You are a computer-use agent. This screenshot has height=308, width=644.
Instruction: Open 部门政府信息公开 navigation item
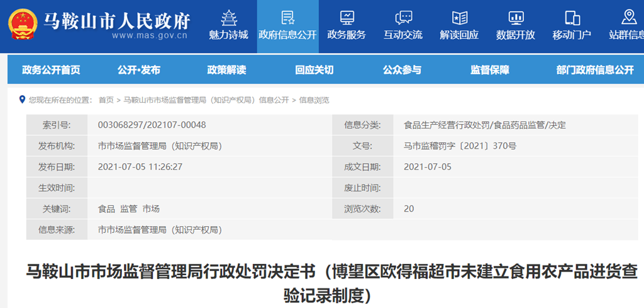click(595, 70)
